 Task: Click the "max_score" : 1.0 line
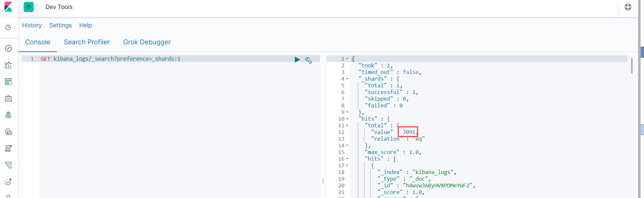[393, 152]
